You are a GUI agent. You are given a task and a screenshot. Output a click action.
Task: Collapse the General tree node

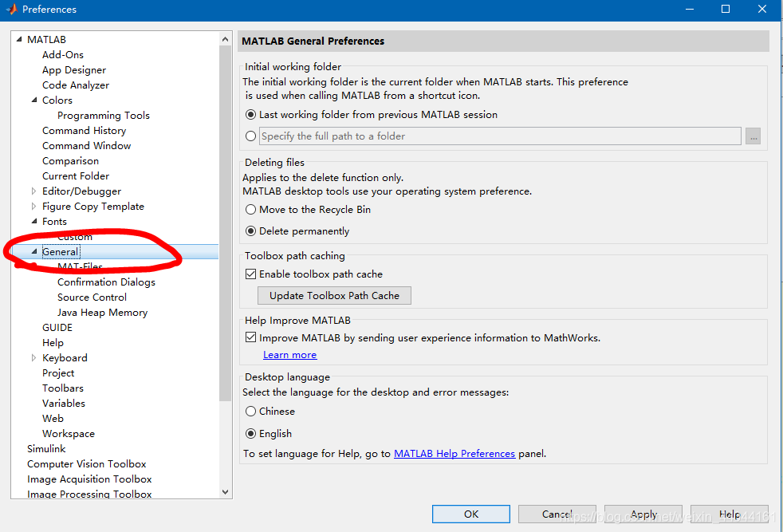[x=34, y=252]
